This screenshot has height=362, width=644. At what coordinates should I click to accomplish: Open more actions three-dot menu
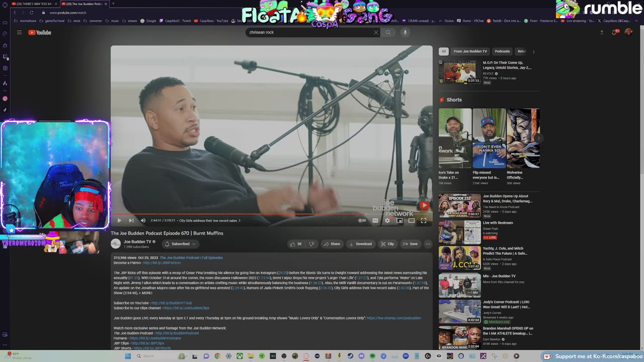click(x=428, y=244)
